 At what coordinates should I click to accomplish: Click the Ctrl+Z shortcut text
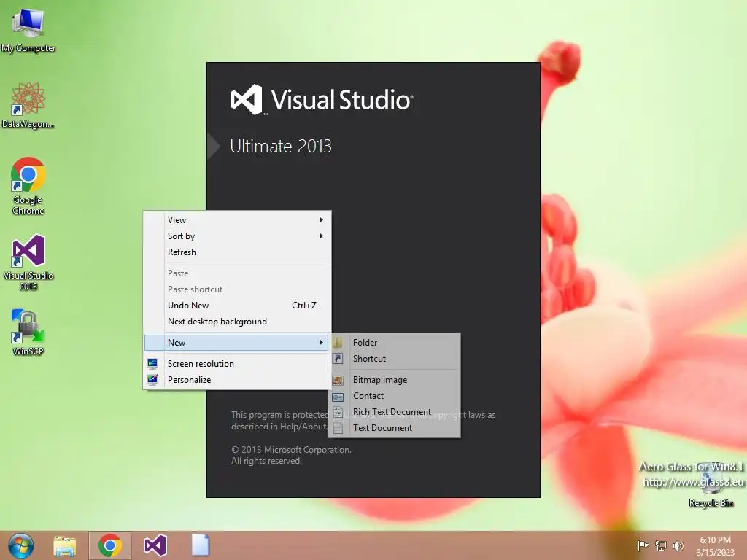pyautogui.click(x=304, y=306)
